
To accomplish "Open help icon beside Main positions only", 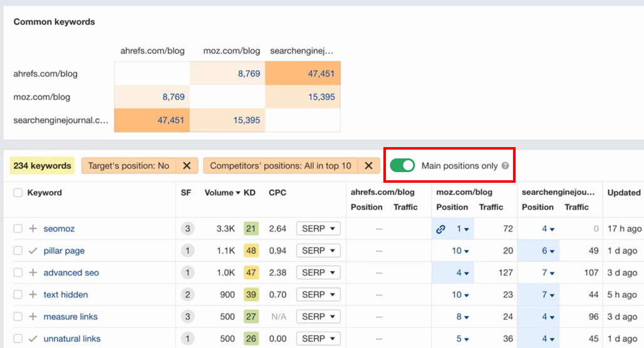I will pyautogui.click(x=505, y=166).
